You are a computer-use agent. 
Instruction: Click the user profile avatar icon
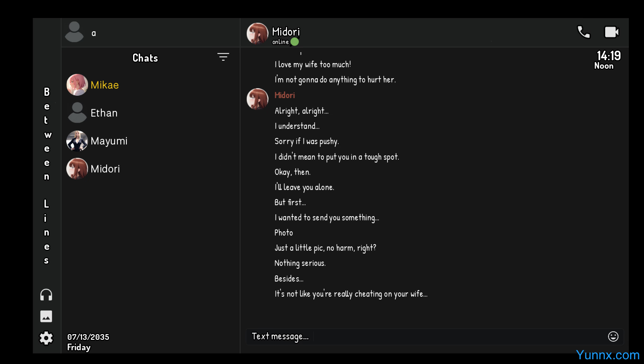point(74,32)
